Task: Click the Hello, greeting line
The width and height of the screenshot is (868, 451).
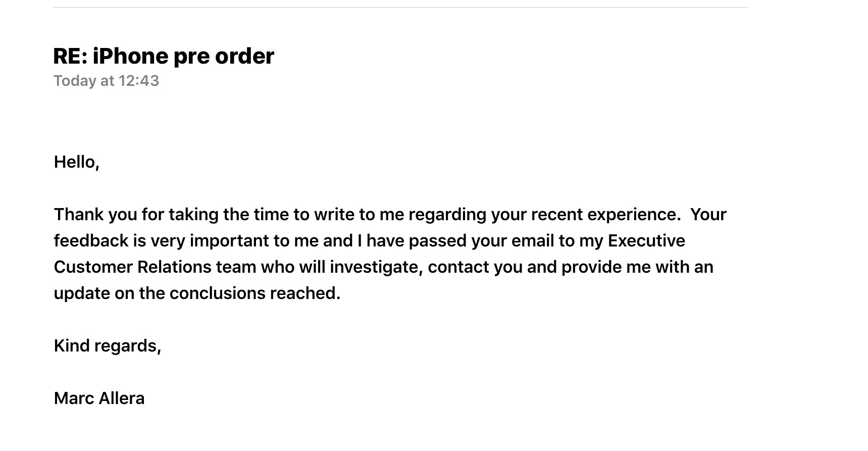Action: 76,162
